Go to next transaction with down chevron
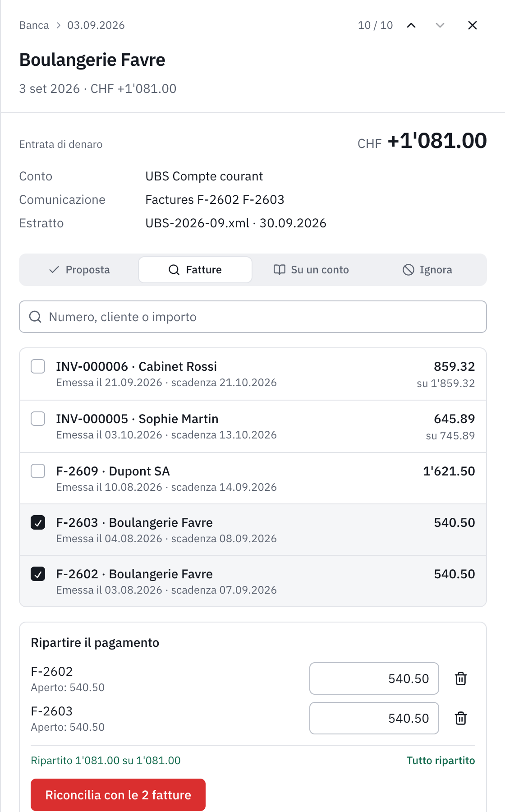505x812 pixels. (440, 25)
